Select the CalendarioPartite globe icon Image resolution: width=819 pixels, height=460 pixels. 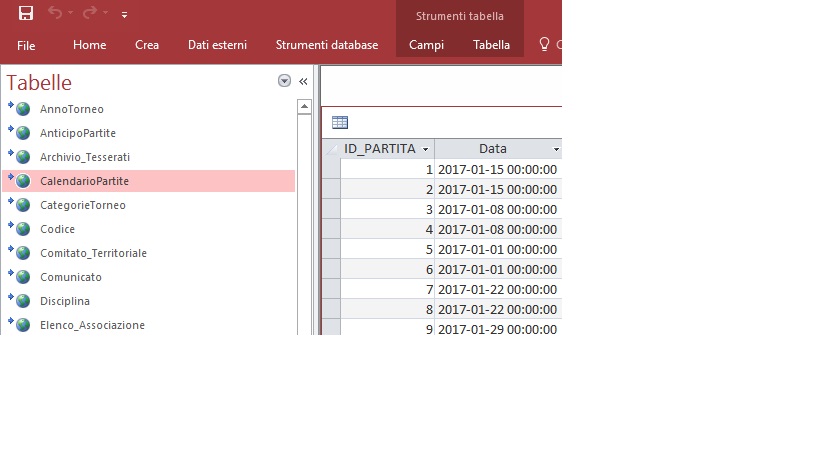coord(20,180)
